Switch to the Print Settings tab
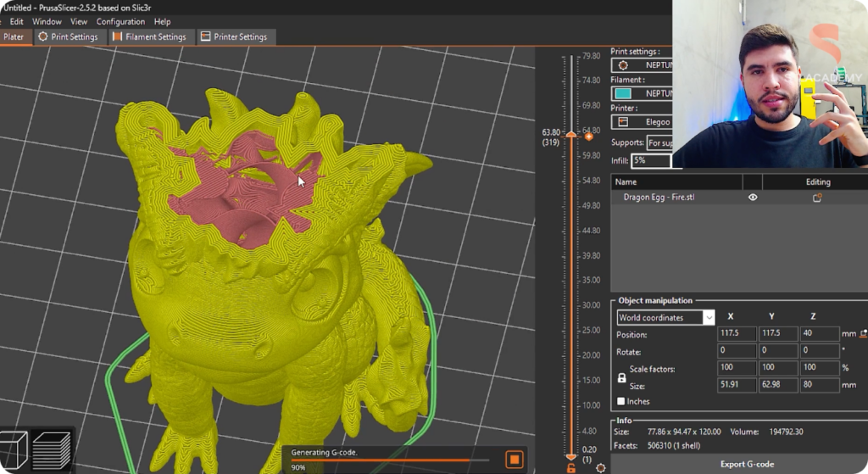Screen dimensions: 868x474 69,36
